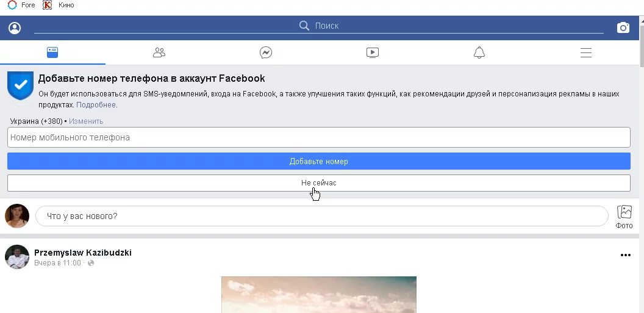The height and width of the screenshot is (313, 644).
Task: Open the Что у вас нового composer
Action: click(321, 216)
